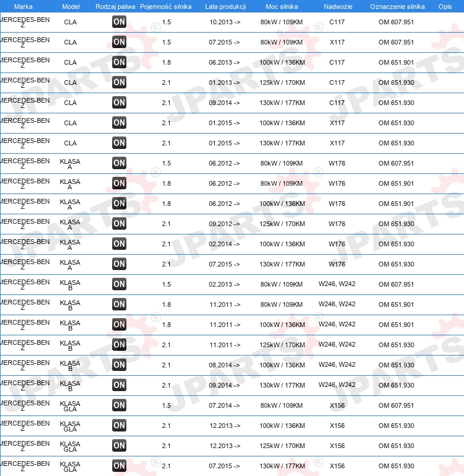Image resolution: width=464 pixels, height=476 pixels.
Task: Select the production date 02.2014 -> cell
Action: click(224, 244)
